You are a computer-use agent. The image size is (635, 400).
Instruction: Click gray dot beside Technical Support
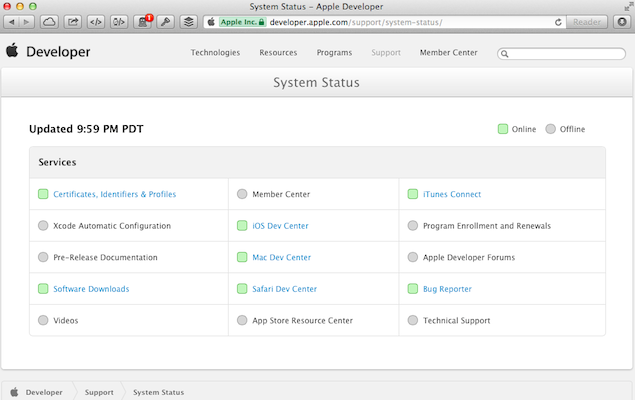pos(413,320)
